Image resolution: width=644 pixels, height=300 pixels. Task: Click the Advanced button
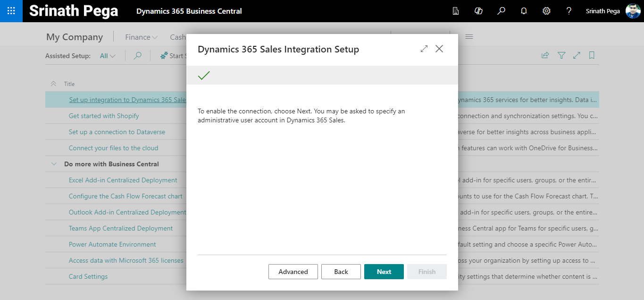tap(293, 272)
